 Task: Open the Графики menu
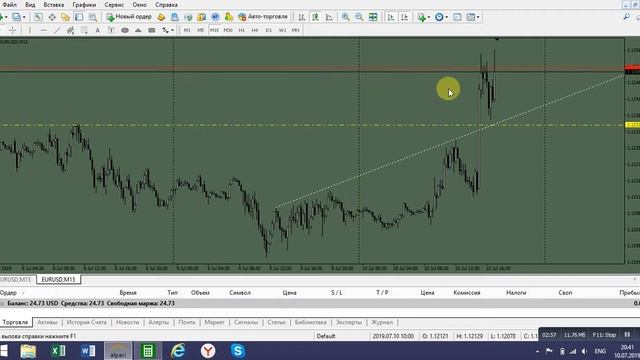[84, 5]
